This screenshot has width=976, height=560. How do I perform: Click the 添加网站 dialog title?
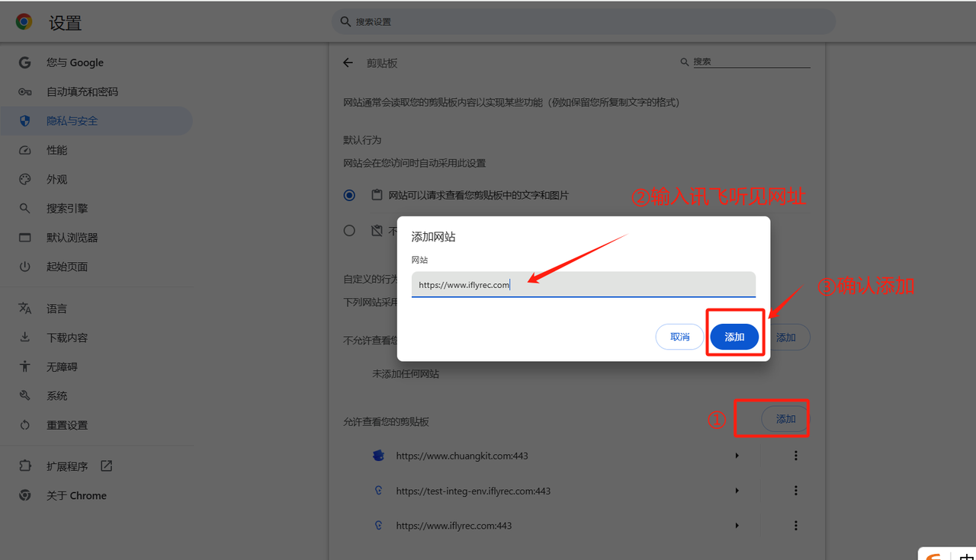click(434, 237)
